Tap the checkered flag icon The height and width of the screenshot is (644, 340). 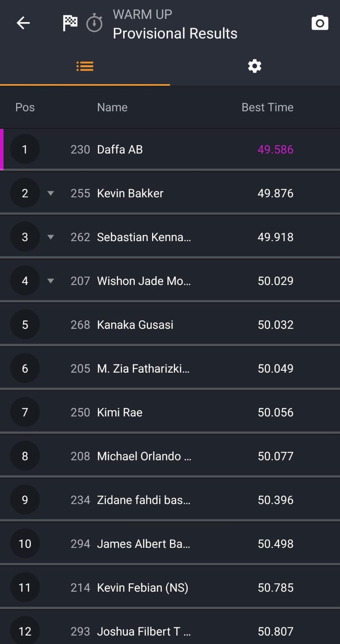(x=70, y=23)
